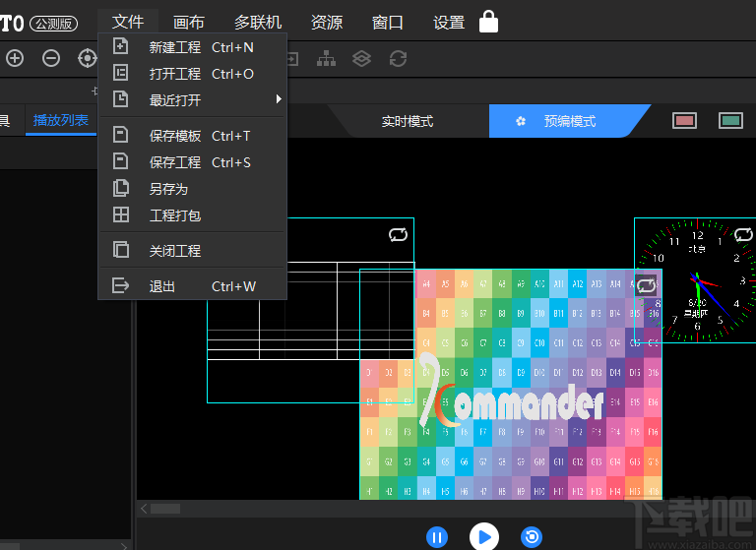Click the green screen layout icon
The width and height of the screenshot is (756, 550).
point(730,120)
